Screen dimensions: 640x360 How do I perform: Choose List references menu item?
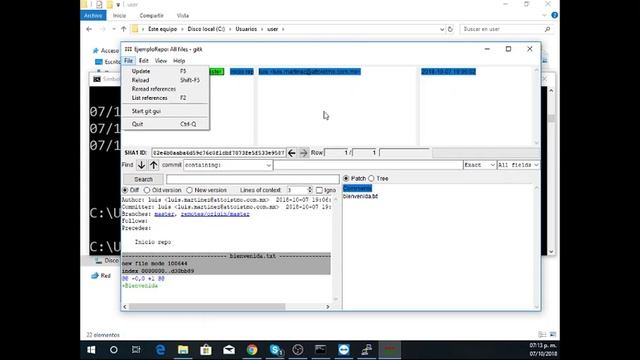tap(165, 98)
